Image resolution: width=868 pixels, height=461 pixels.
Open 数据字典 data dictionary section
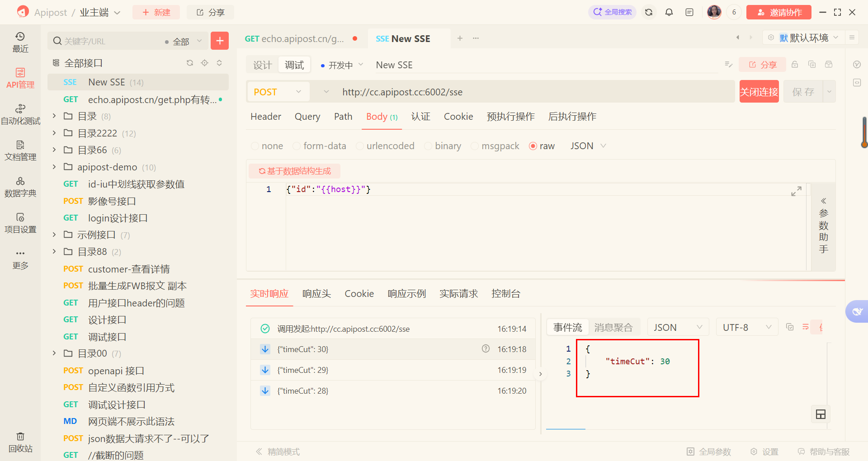20,187
